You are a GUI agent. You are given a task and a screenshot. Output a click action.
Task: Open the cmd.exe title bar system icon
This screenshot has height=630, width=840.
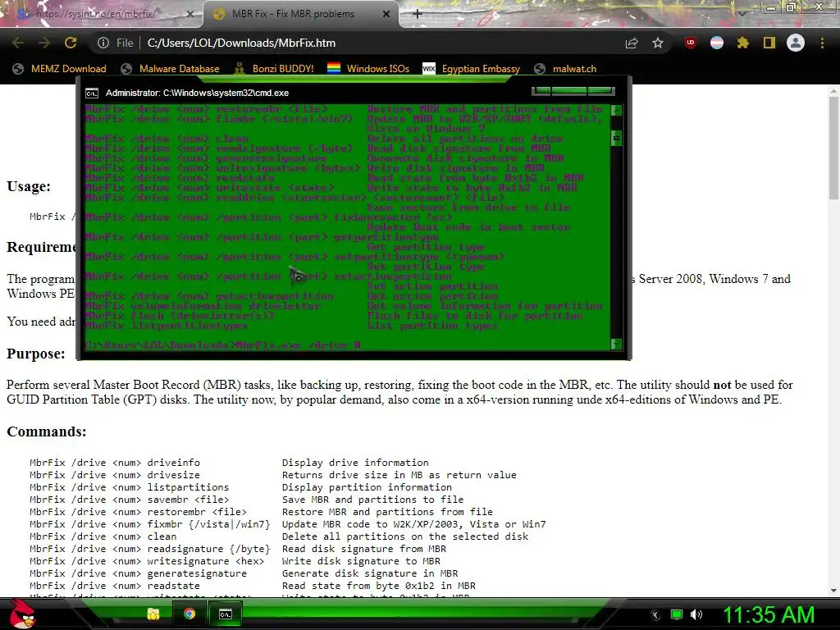92,94
